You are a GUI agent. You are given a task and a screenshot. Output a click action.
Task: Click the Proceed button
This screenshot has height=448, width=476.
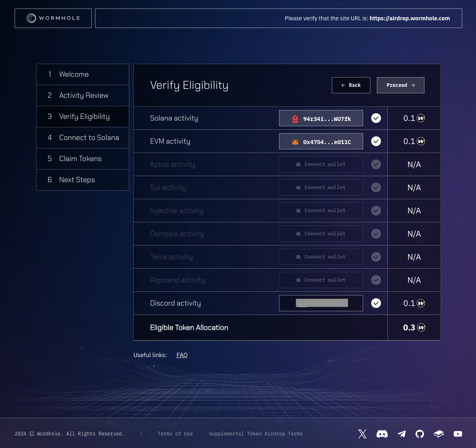point(400,85)
